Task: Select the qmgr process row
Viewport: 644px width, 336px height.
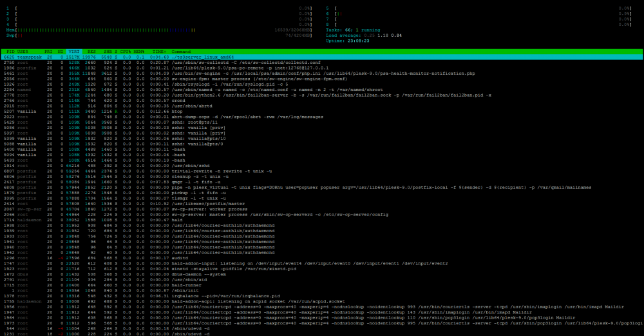Action: coord(322,182)
